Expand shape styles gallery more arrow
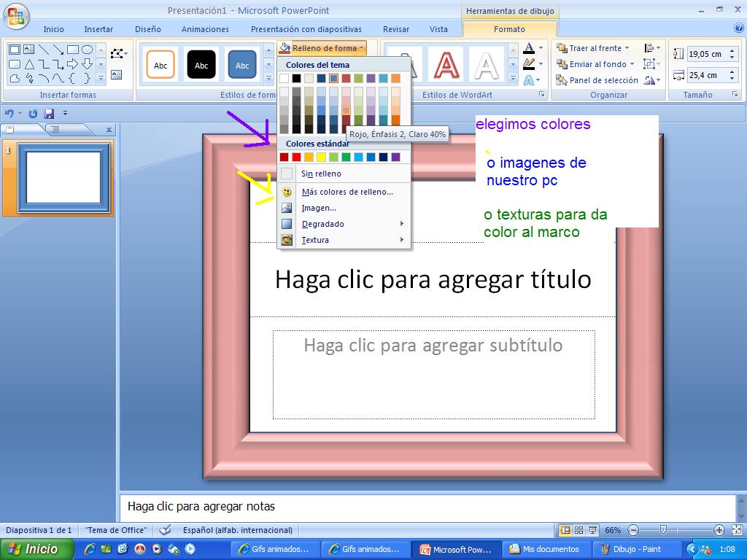Image resolution: width=747 pixels, height=560 pixels. [268, 79]
